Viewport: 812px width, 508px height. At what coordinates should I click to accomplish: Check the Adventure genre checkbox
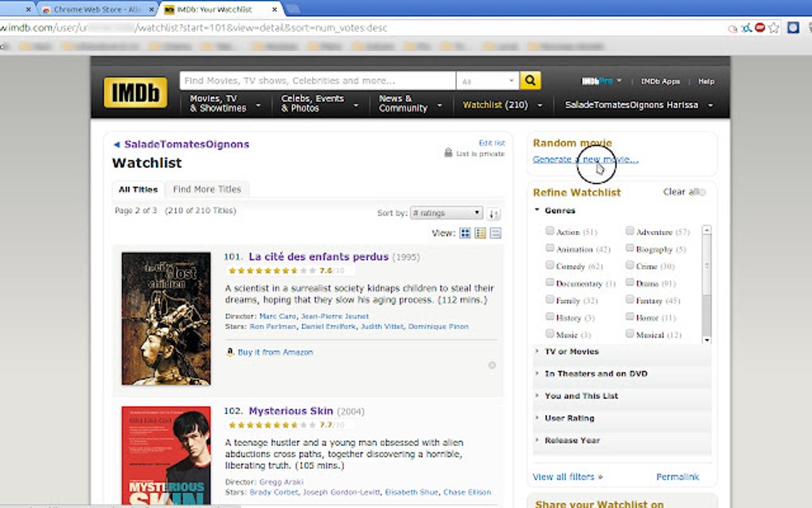[630, 230]
